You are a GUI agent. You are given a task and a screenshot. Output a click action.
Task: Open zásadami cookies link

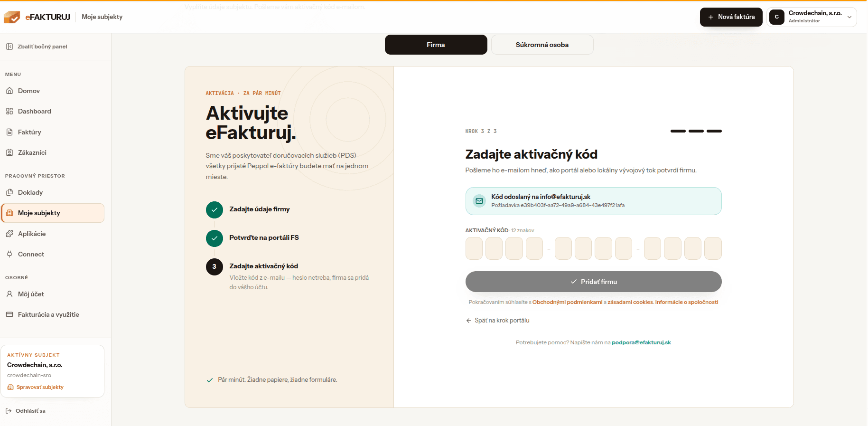pos(630,302)
